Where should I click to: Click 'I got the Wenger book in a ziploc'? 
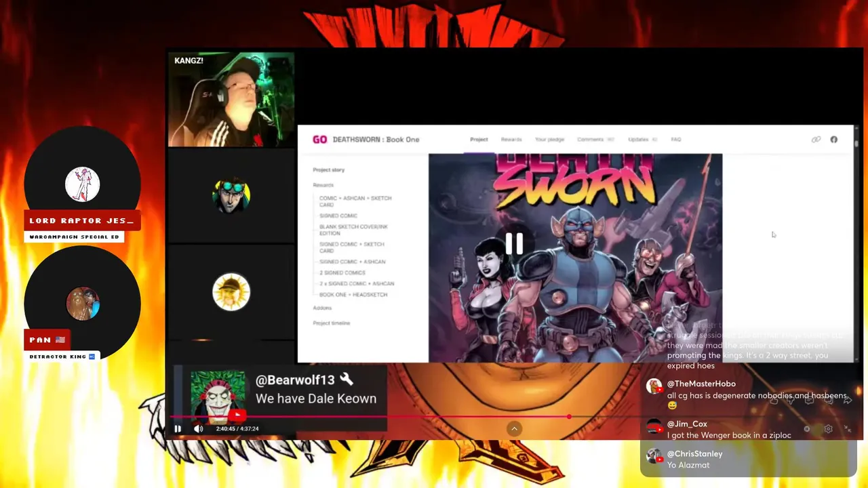point(729,435)
